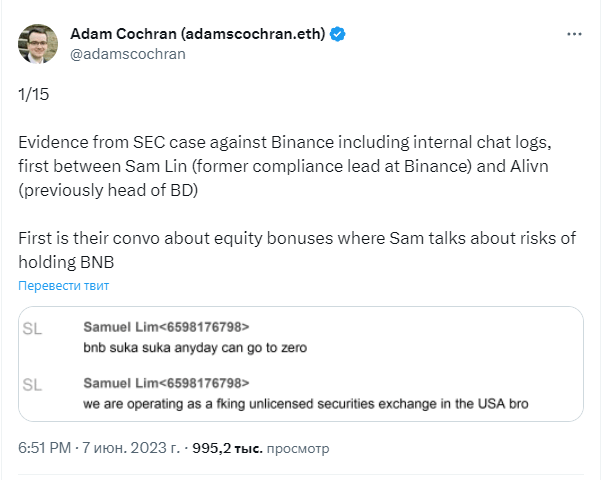The width and height of the screenshot is (603, 480).
Task: Click the 'просмотр' views label
Action: coord(298,448)
